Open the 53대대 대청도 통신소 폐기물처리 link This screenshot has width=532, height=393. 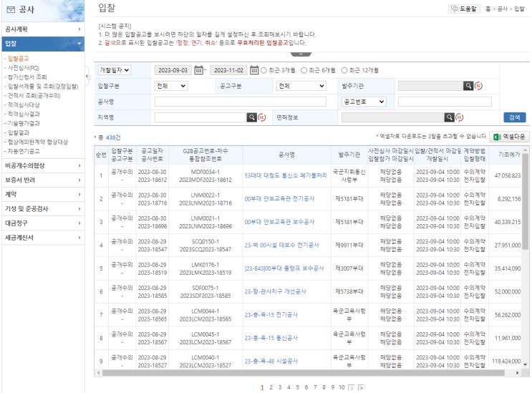coord(286,175)
